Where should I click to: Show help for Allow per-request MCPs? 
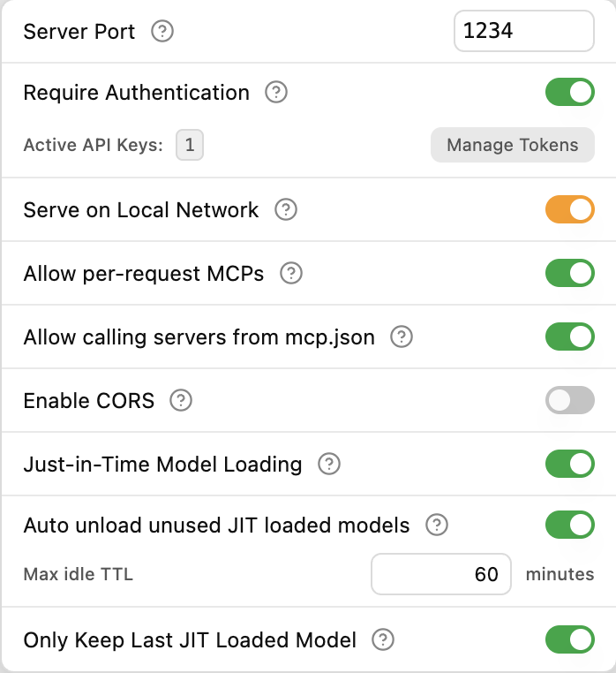click(x=291, y=274)
